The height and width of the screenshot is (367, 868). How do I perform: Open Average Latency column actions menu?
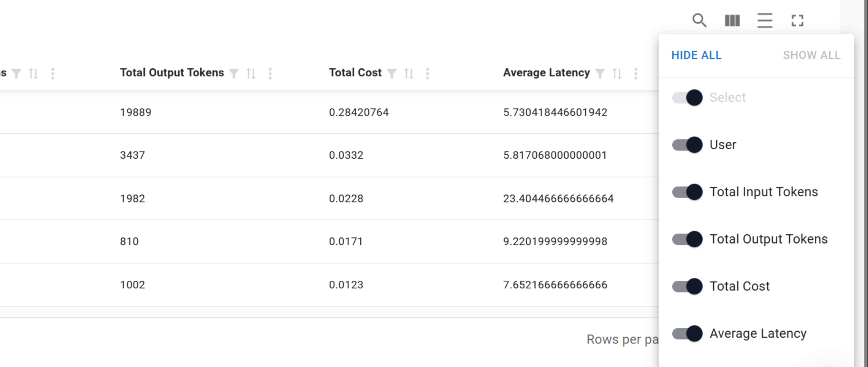[636, 74]
